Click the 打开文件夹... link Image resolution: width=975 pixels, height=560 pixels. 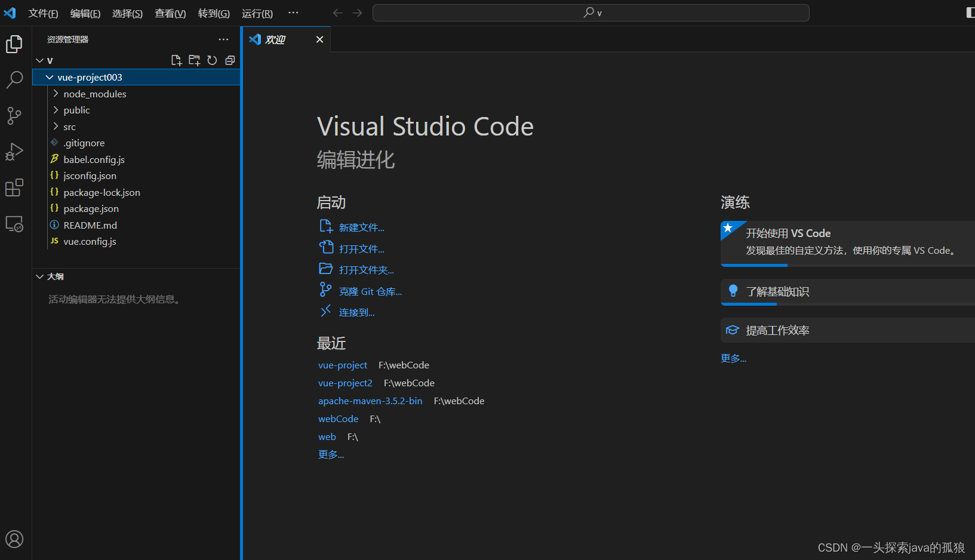pyautogui.click(x=367, y=270)
